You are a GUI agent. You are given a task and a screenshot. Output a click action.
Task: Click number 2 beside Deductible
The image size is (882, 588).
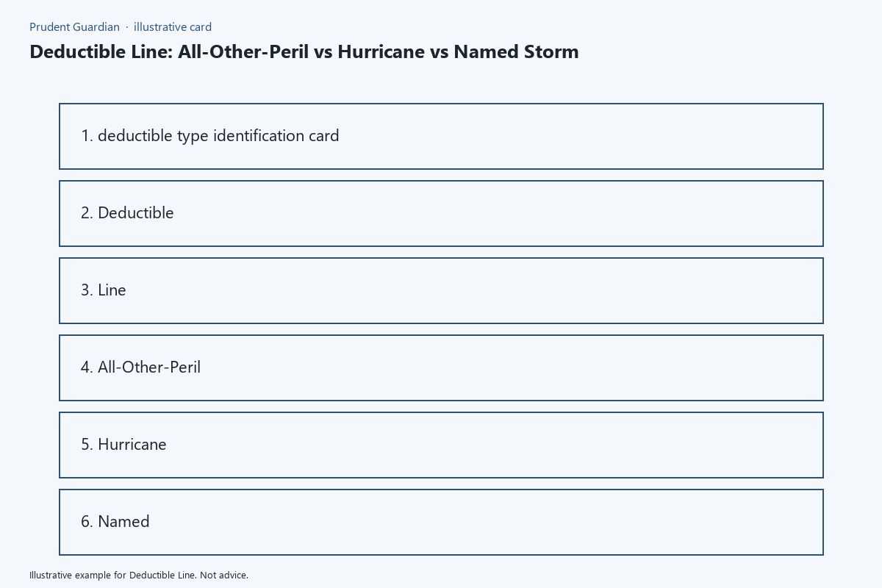(x=87, y=213)
